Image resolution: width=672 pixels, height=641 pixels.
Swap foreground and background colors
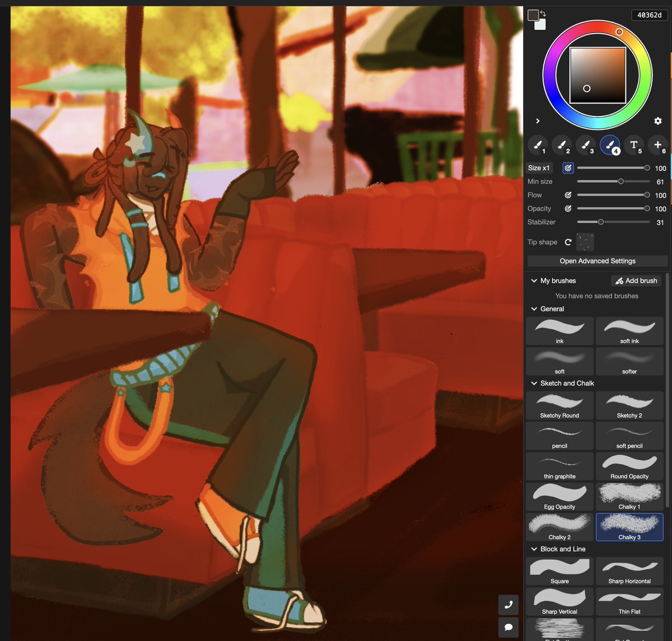(x=543, y=13)
